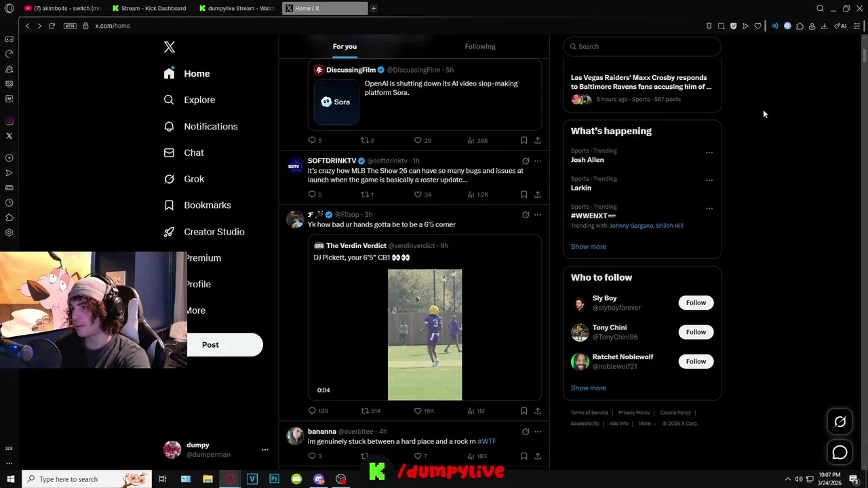Open Bookmarks in the sidebar

[x=198, y=205]
